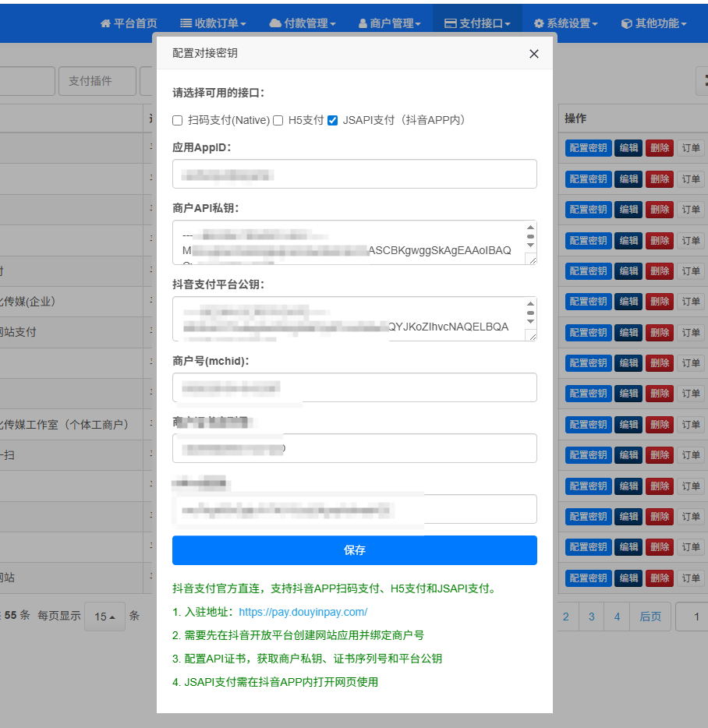Image resolution: width=708 pixels, height=728 pixels.
Task: Expand the 其他功能 menu
Action: [653, 23]
